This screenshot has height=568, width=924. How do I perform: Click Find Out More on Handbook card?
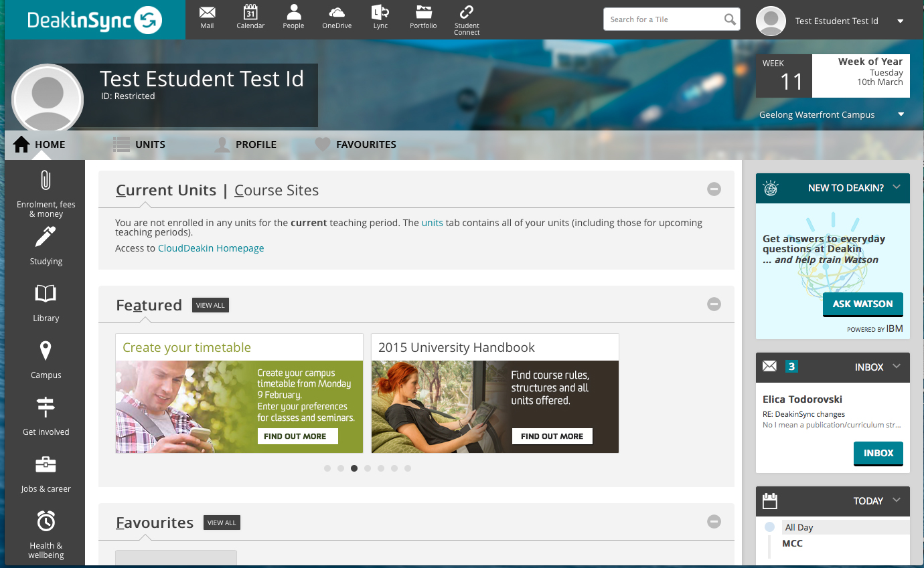point(552,436)
